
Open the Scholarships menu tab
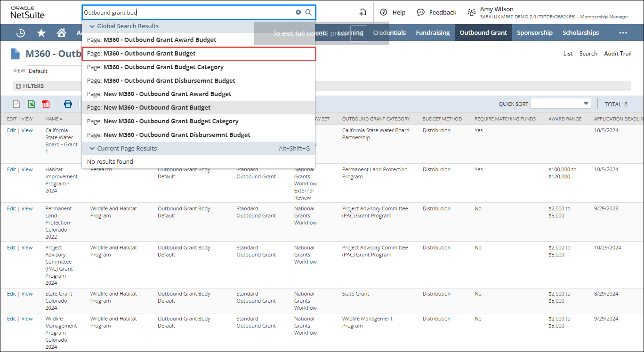click(x=580, y=33)
